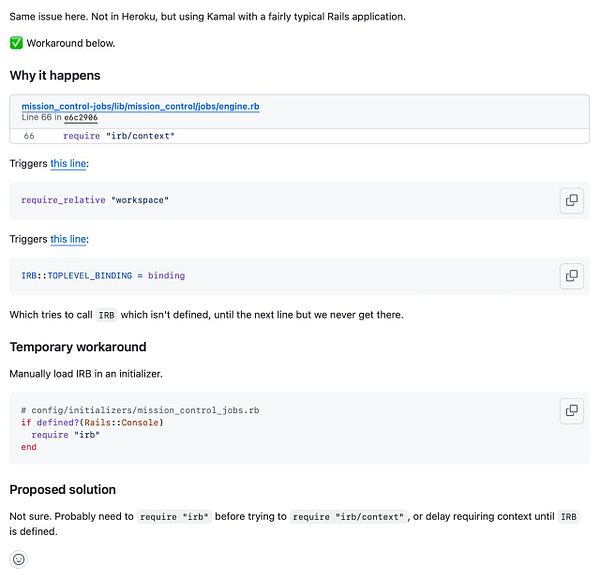Click the config/initializers comment line in the code block
The image size is (600, 578).
click(x=140, y=410)
